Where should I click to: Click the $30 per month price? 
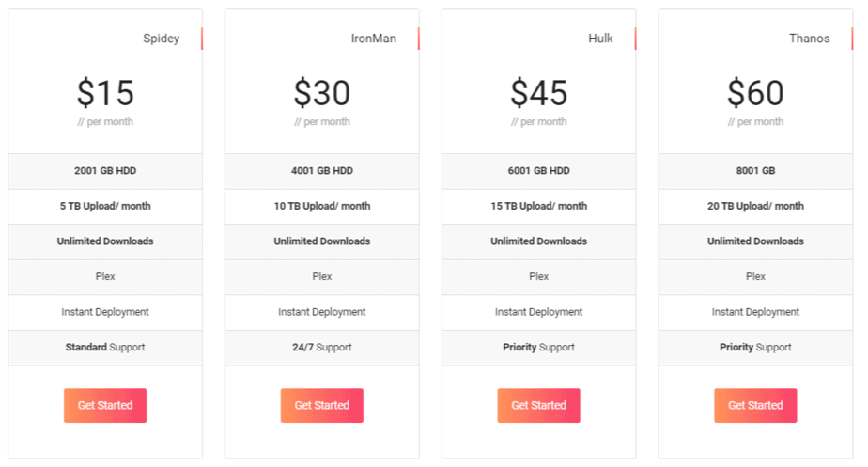(322, 93)
